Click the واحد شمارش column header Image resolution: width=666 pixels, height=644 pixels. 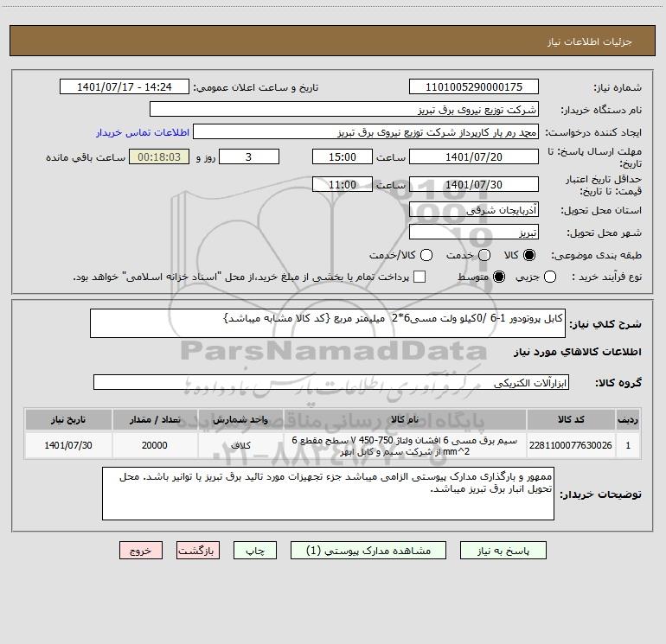pyautogui.click(x=240, y=419)
